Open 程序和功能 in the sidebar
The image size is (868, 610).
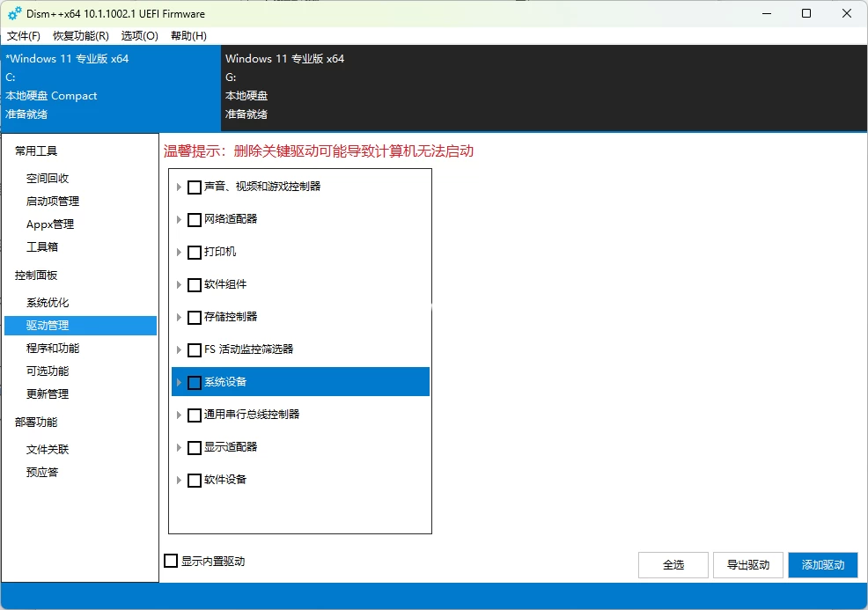coord(53,349)
